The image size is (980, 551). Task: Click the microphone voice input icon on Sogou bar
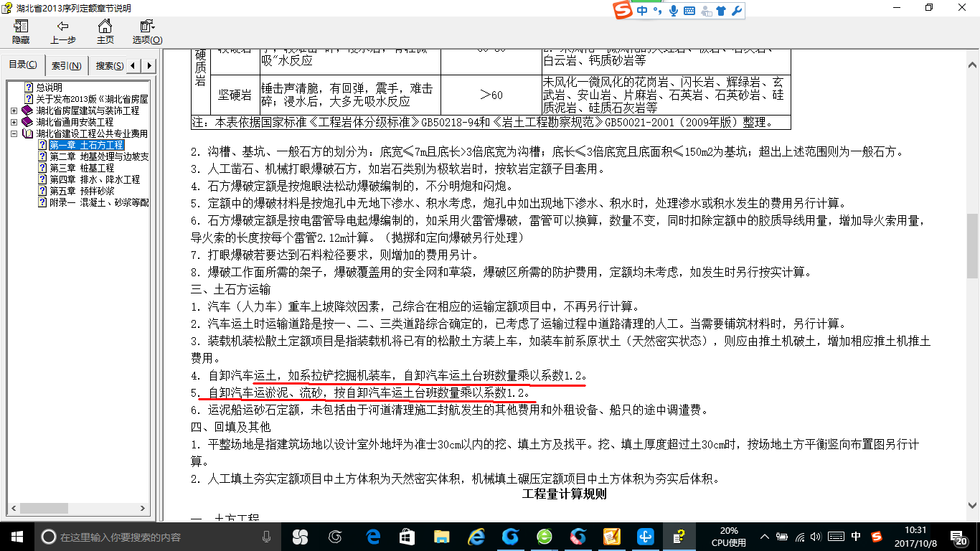click(x=674, y=11)
